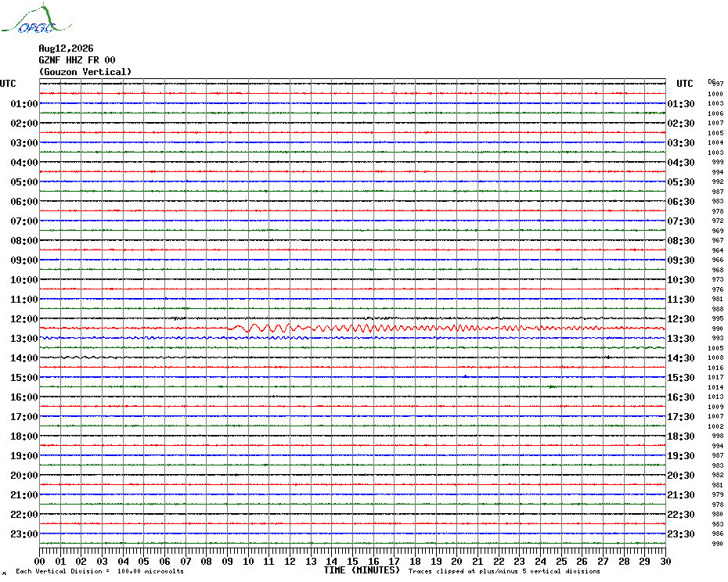
Task: Click the value 1008 in right column
Action: [x=715, y=357]
